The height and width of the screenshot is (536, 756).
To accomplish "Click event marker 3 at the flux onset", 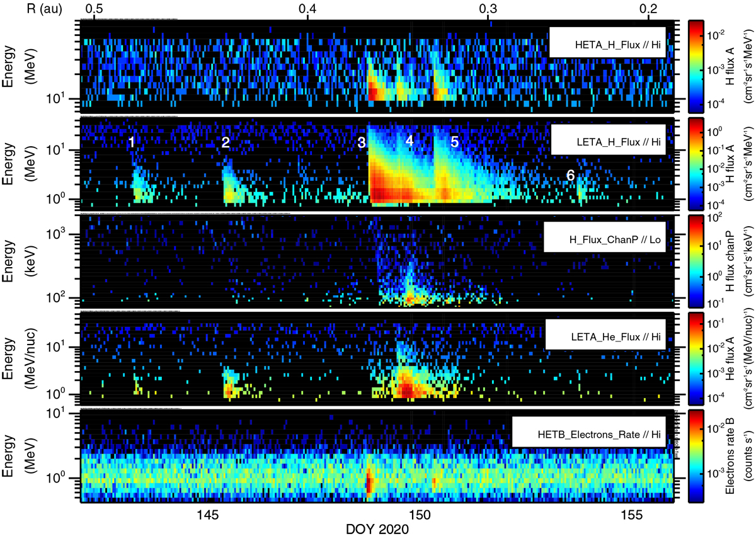I will click(x=362, y=142).
